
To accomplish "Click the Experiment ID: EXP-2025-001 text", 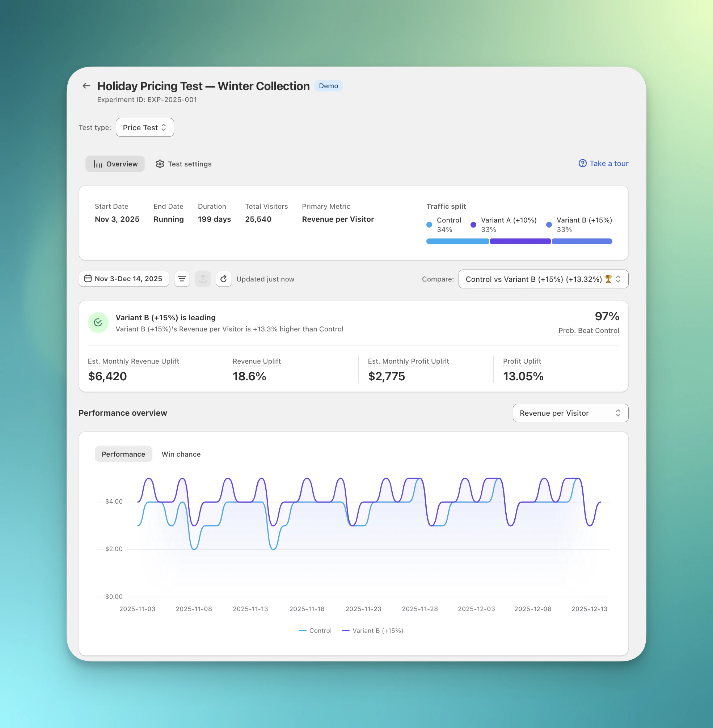I will 147,100.
